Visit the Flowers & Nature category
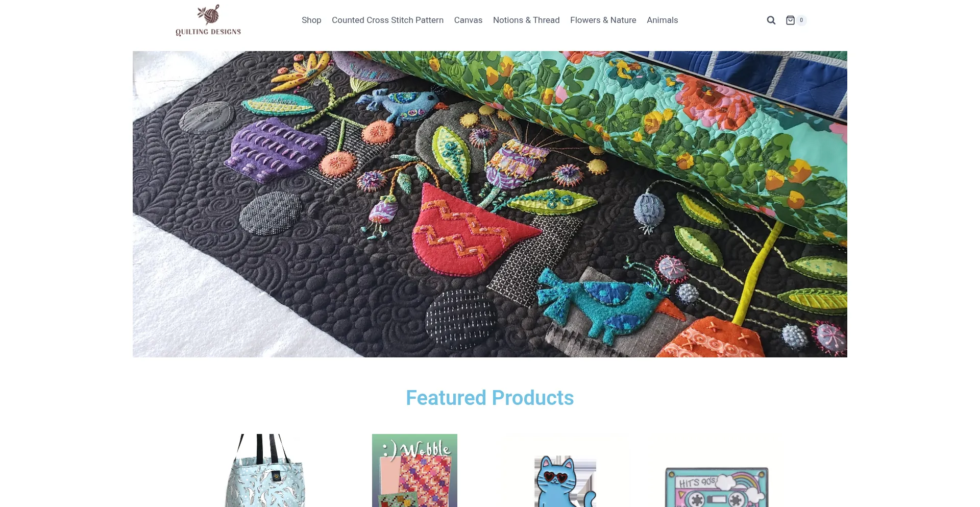This screenshot has width=980, height=507. pos(603,20)
